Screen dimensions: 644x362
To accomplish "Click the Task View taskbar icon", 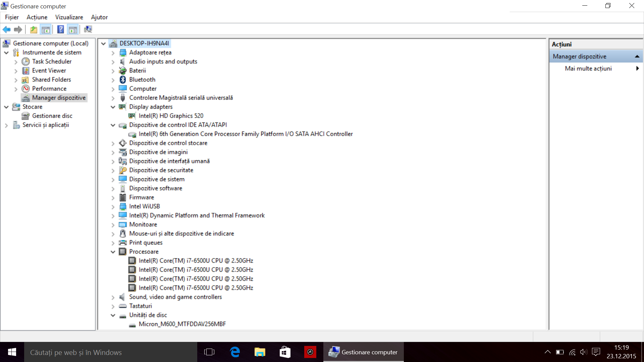I will pyautogui.click(x=209, y=352).
